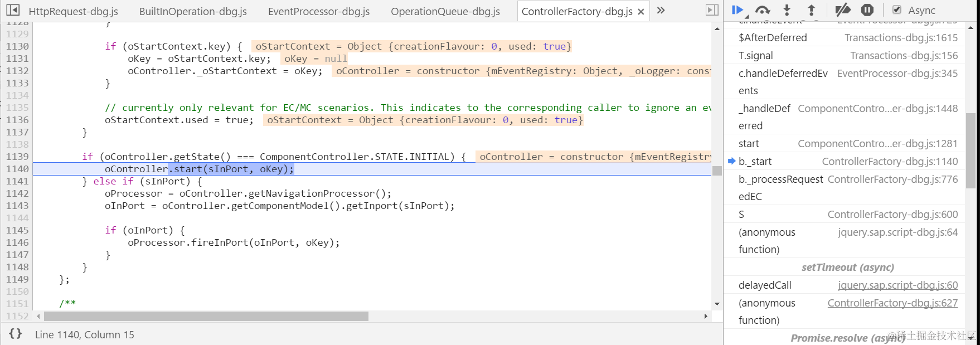Open ControllerFactory-dbg.js:627 link
The height and width of the screenshot is (345, 980).
[x=892, y=303]
